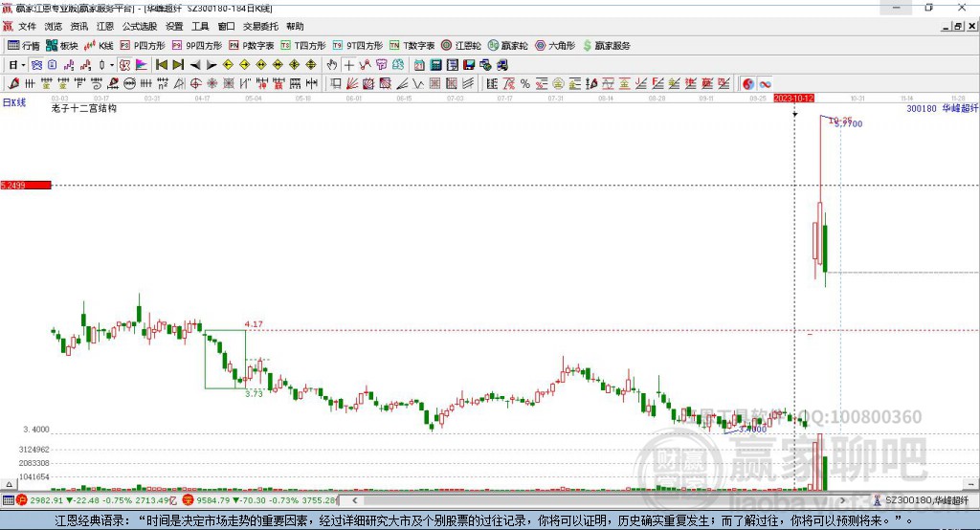
Task: Click the red-blue yin-yang icon
Action: (748, 84)
